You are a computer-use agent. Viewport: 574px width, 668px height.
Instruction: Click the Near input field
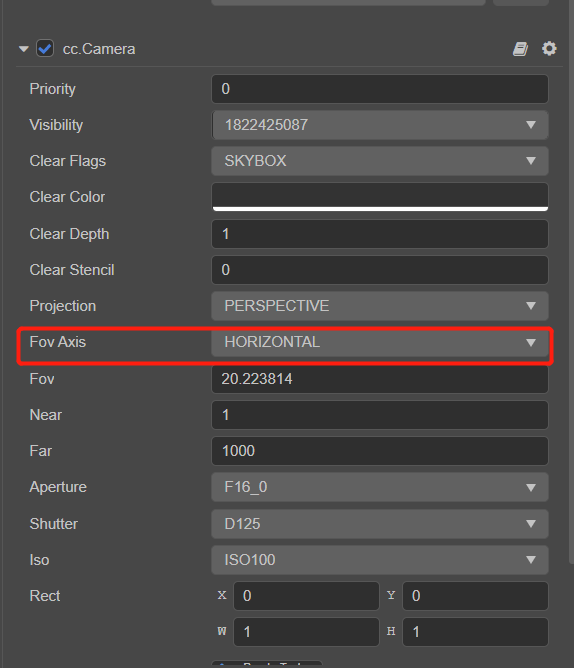pyautogui.click(x=380, y=415)
